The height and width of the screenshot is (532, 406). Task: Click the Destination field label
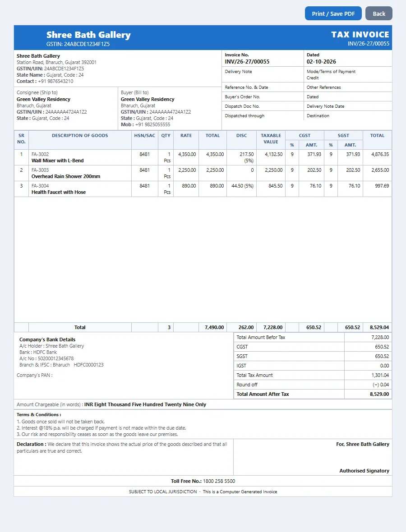point(318,116)
